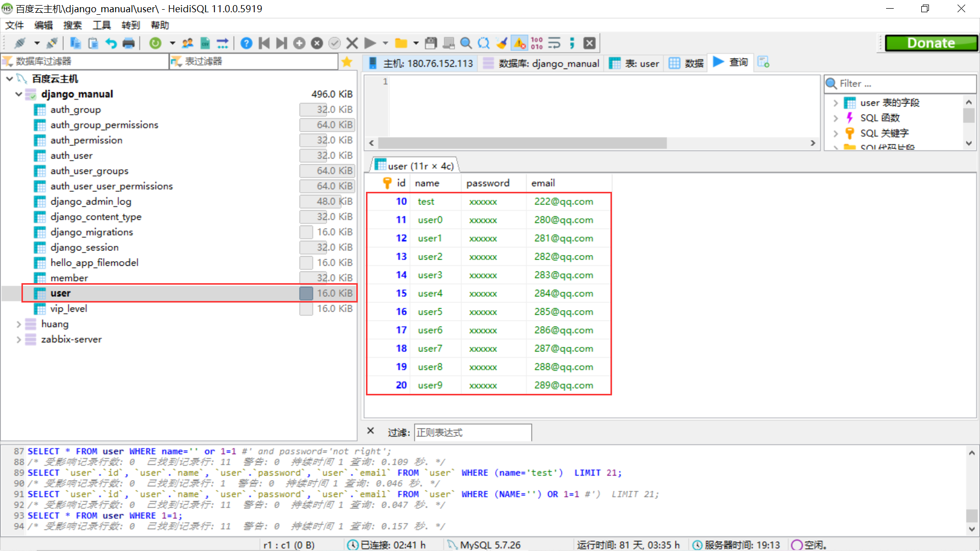
Task: Click the green Donate button
Action: point(931,43)
